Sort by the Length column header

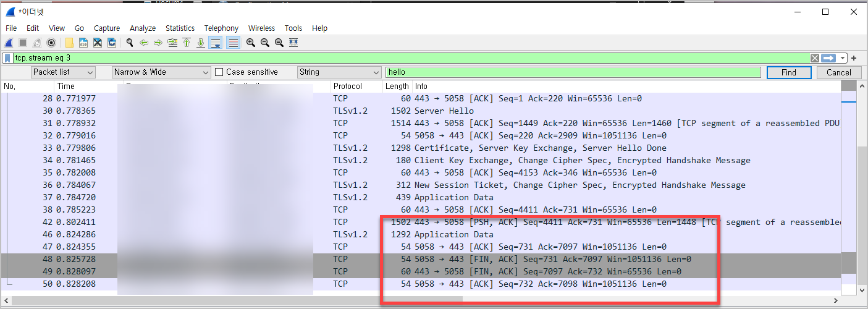coord(397,86)
